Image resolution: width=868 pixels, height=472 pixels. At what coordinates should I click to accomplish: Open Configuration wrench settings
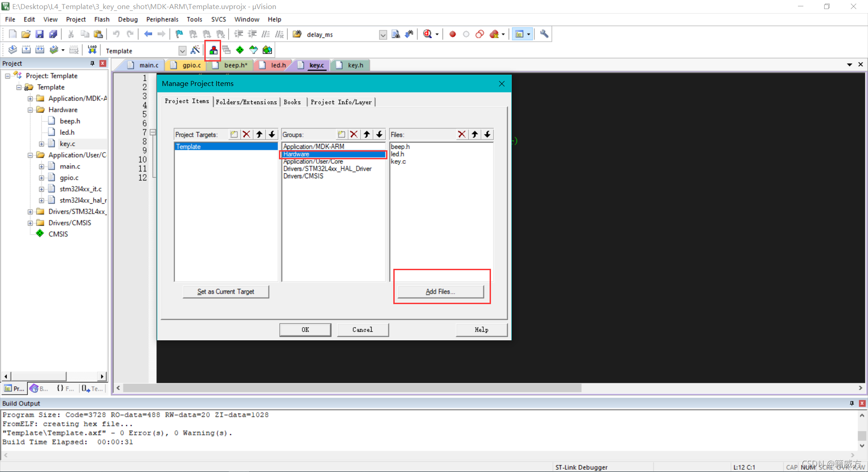[544, 34]
